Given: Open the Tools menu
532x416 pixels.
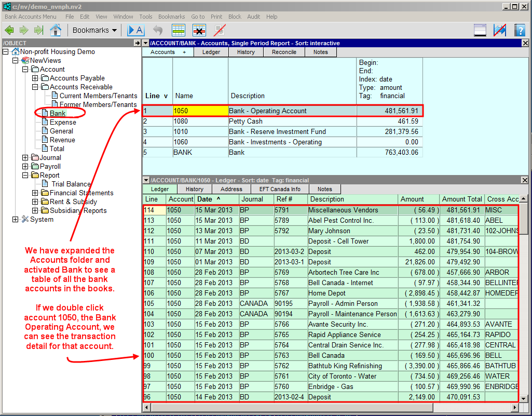Looking at the screenshot, I should coord(146,17).
